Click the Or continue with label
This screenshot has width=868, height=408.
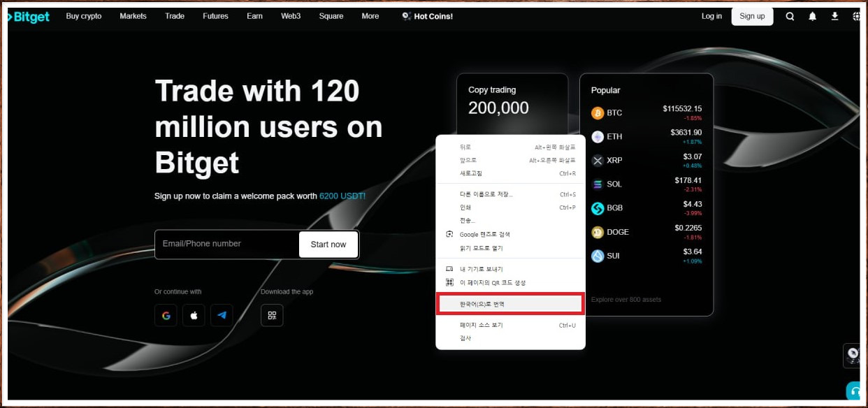tap(178, 292)
